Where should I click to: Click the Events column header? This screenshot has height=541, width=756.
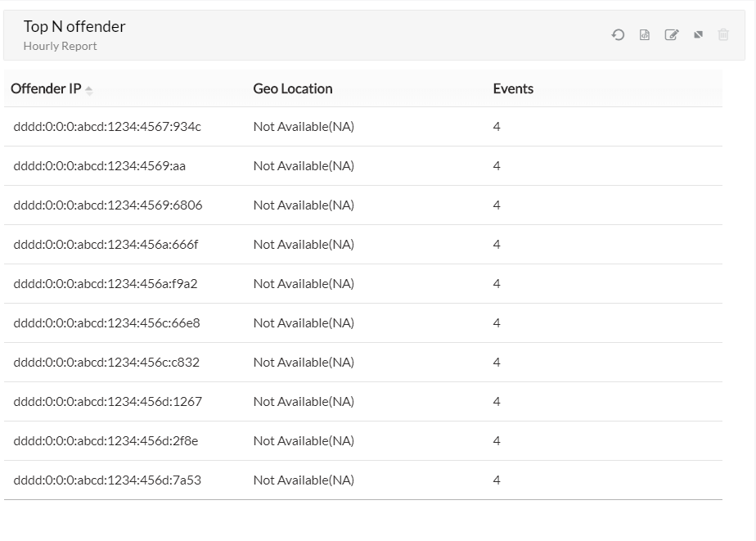[x=513, y=89]
